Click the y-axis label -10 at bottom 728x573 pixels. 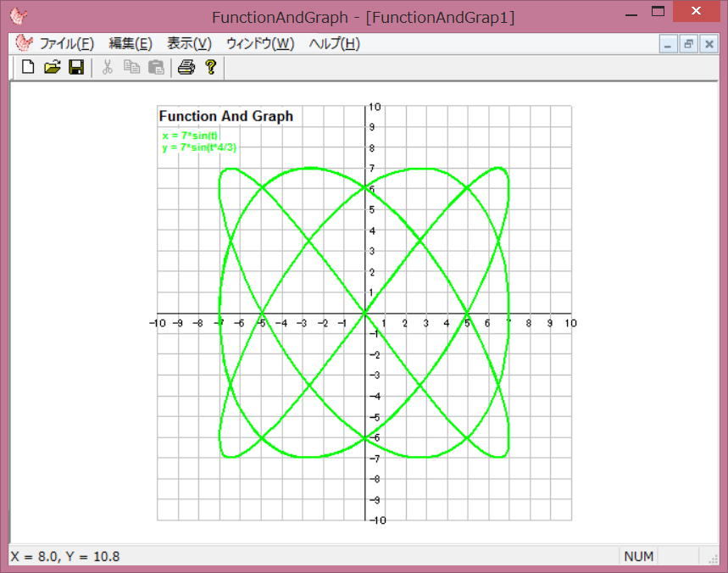(x=378, y=520)
